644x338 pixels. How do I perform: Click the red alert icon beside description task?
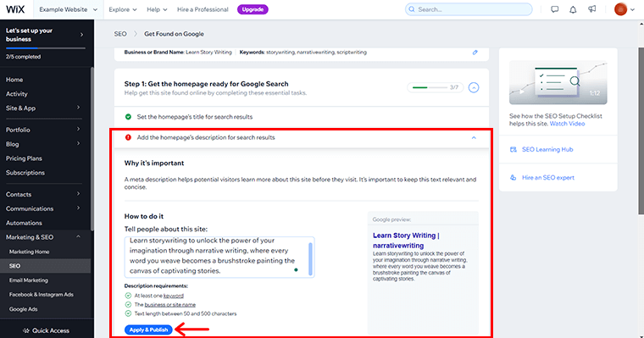point(128,137)
